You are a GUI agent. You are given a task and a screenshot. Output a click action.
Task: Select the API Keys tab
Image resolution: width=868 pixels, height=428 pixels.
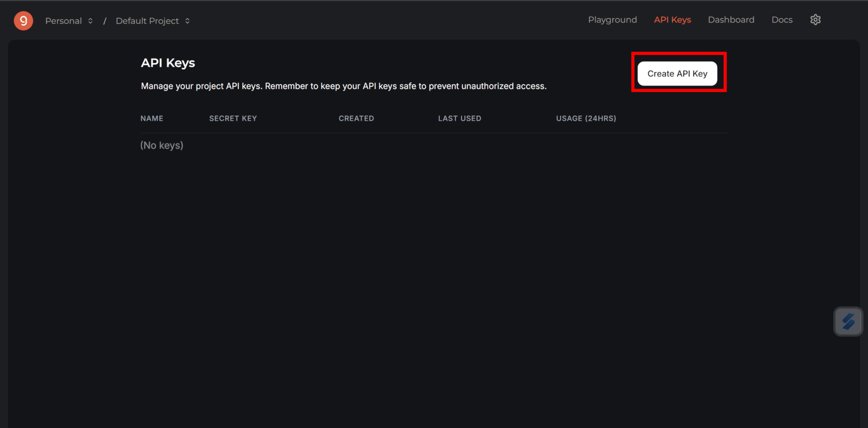[x=672, y=20]
